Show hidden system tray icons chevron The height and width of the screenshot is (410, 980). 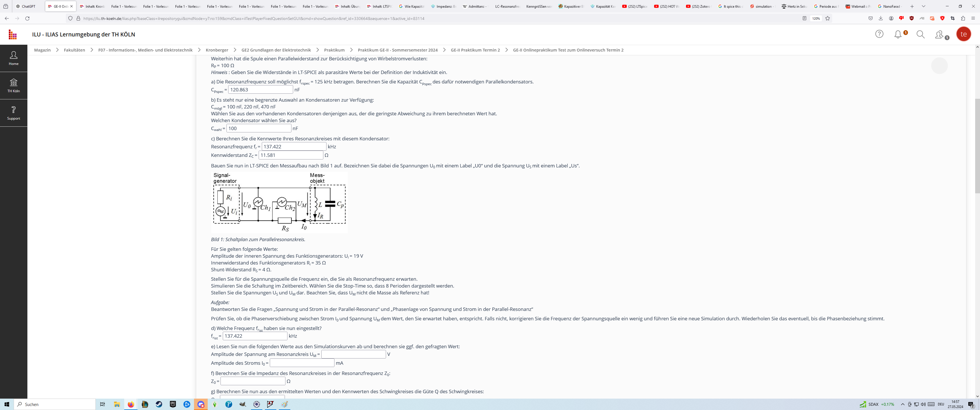(903, 404)
